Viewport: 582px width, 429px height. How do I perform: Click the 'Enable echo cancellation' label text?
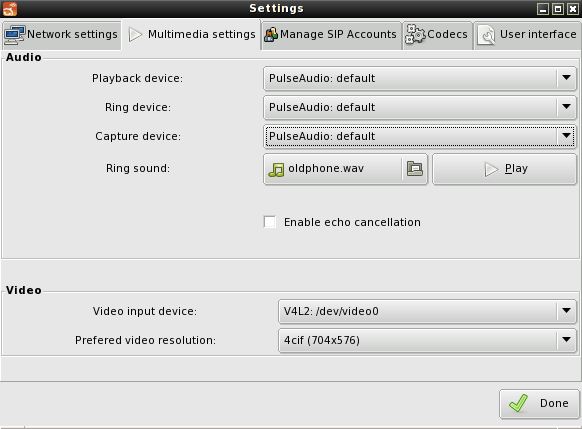point(352,222)
